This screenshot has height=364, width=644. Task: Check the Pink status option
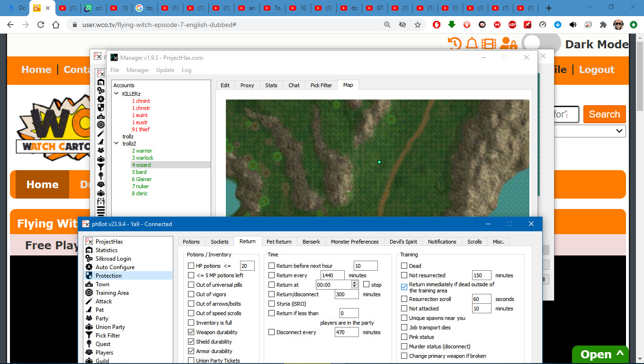(404, 337)
